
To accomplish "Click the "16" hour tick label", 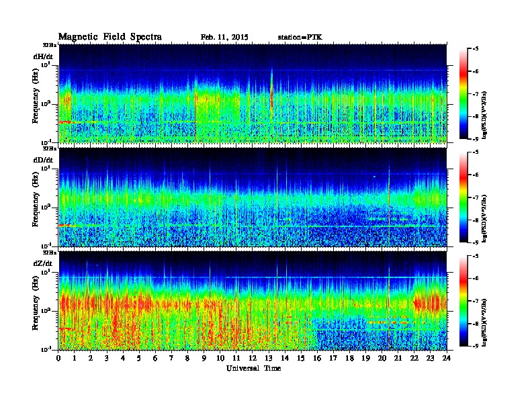I will point(317,358).
